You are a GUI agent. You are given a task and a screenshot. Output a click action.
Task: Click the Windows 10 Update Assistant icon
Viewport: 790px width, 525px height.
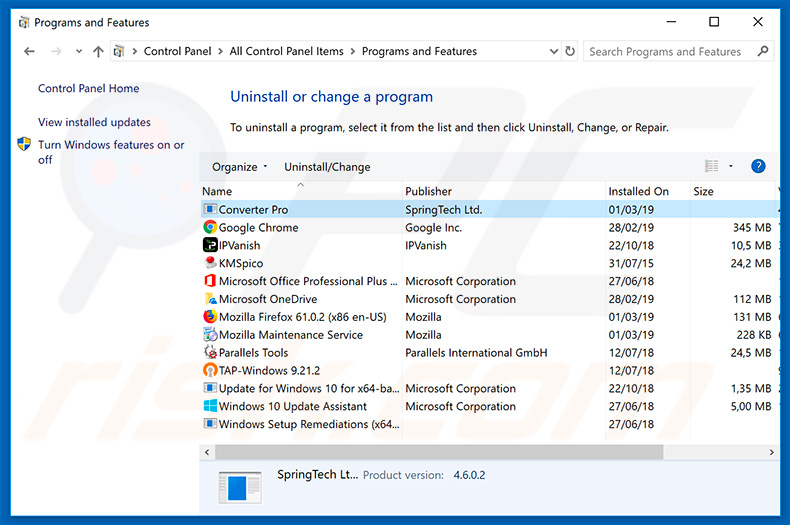210,406
